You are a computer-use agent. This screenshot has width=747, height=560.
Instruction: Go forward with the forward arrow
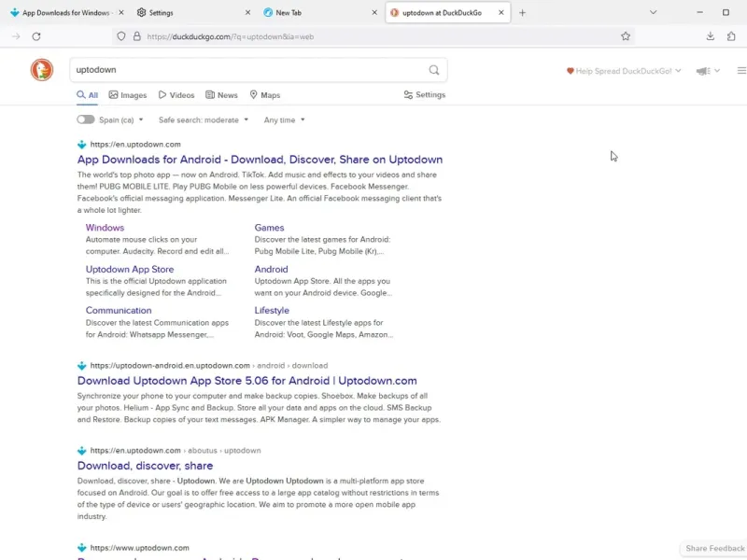(x=16, y=36)
